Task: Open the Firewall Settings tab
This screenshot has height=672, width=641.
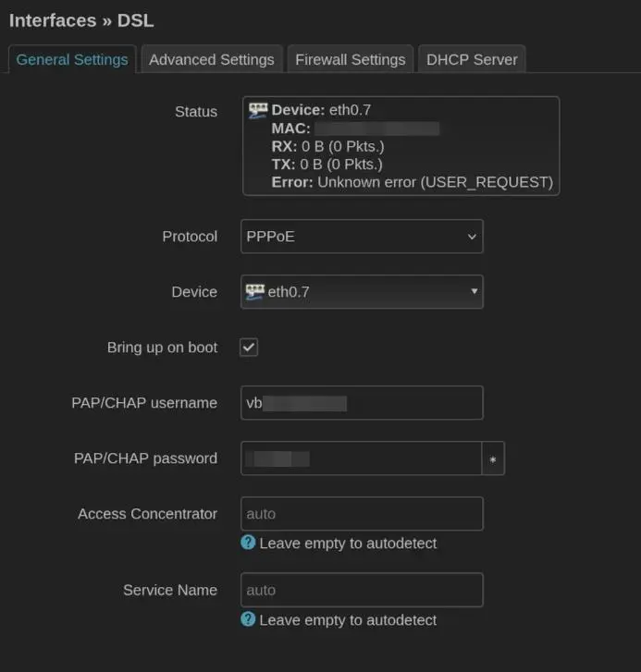Action: pos(350,59)
